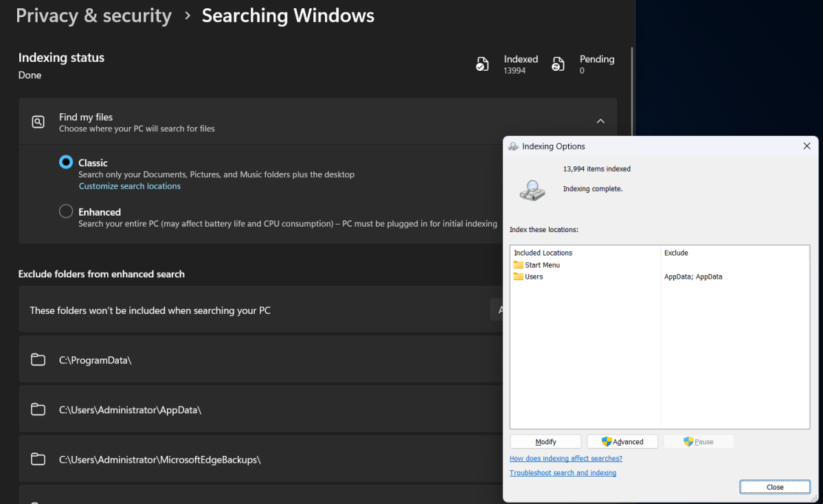
Task: Open the Troubleshoot search and indexing link
Action: [563, 472]
